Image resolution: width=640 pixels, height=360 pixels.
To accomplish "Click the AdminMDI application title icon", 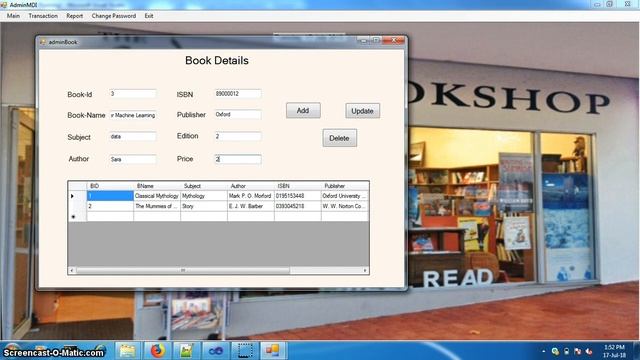I will coord(4,4).
